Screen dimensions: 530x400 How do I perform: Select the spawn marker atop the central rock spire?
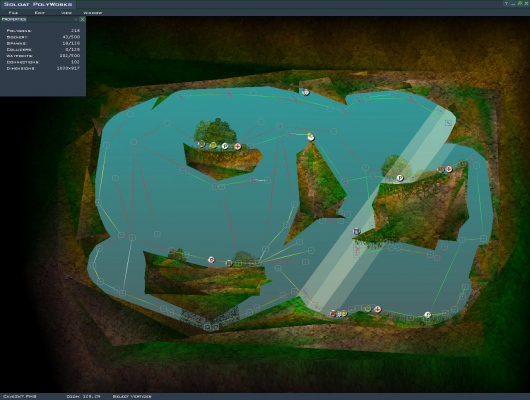point(311,137)
